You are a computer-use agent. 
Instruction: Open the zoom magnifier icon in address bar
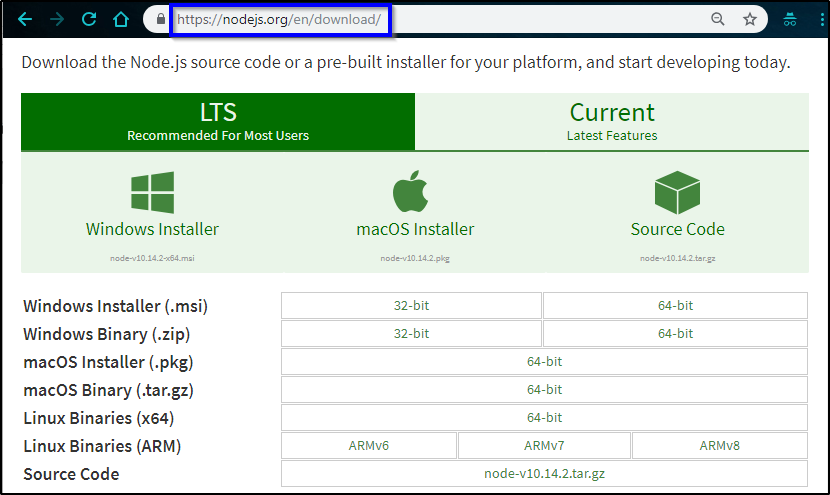point(717,20)
